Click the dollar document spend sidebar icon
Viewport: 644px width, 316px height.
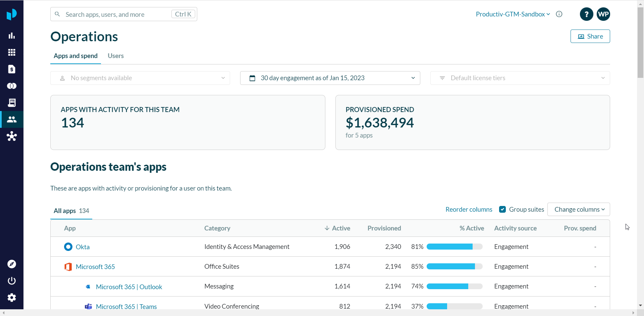pos(12,69)
